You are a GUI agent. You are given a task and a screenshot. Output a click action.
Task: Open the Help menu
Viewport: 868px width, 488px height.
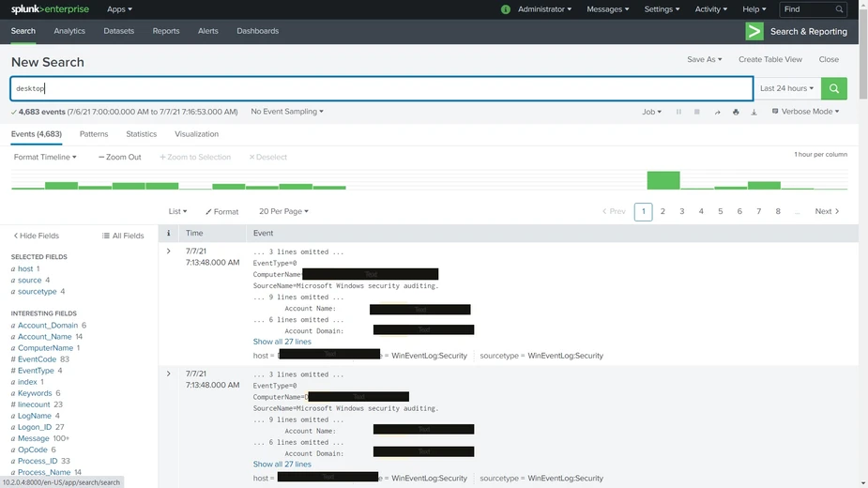pos(754,9)
